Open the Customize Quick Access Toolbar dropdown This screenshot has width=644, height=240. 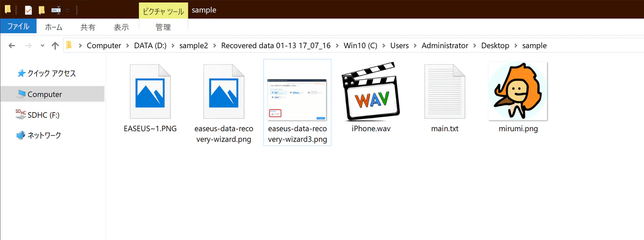pyautogui.click(x=68, y=10)
